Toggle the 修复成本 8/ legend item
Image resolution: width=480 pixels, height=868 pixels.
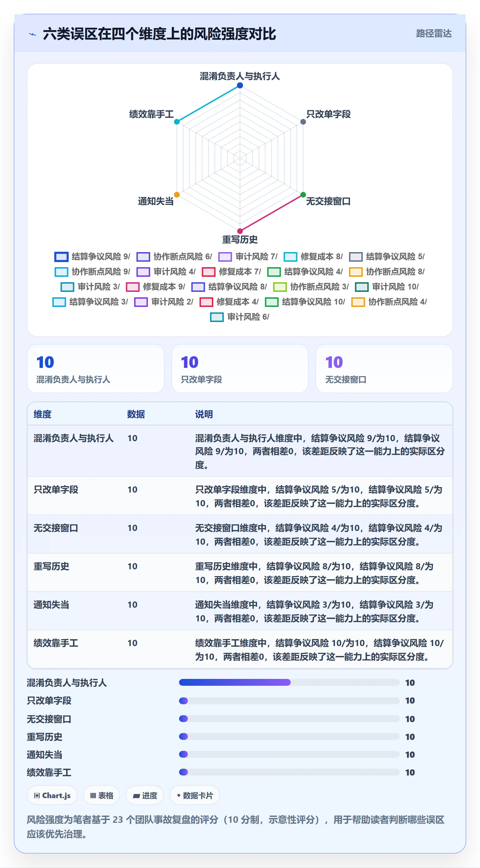tap(313, 257)
